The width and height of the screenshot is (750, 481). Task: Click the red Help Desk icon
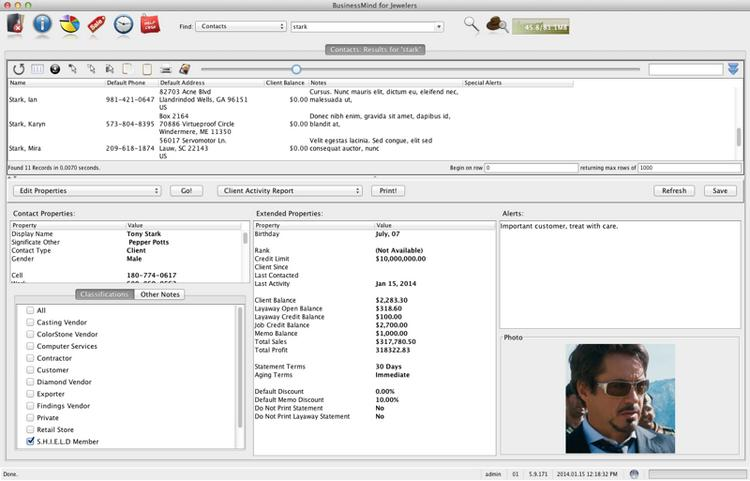point(150,24)
